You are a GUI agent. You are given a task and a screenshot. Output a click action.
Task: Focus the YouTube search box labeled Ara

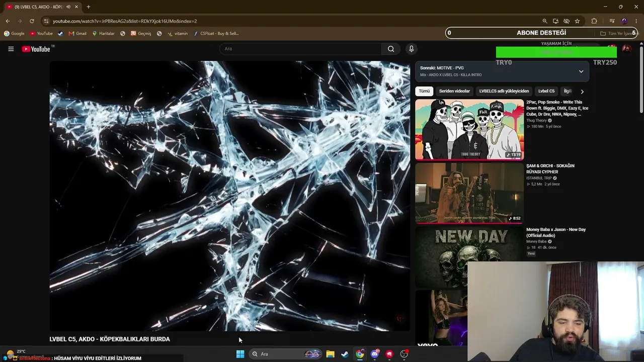(x=300, y=49)
